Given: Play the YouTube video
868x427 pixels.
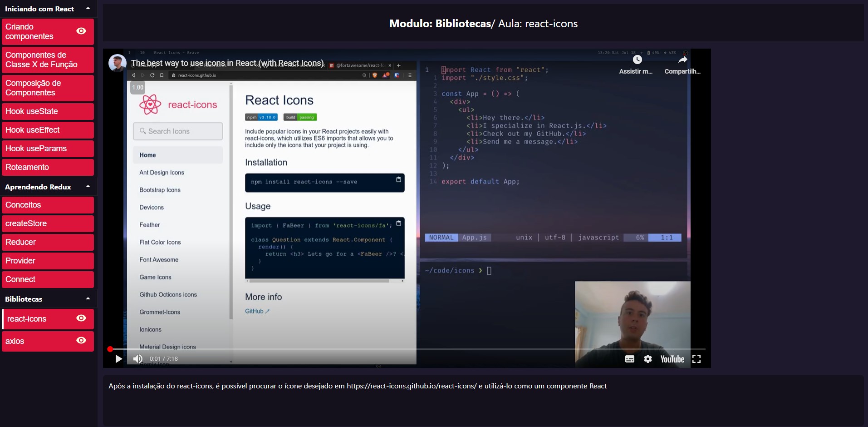Looking at the screenshot, I should click(x=118, y=359).
